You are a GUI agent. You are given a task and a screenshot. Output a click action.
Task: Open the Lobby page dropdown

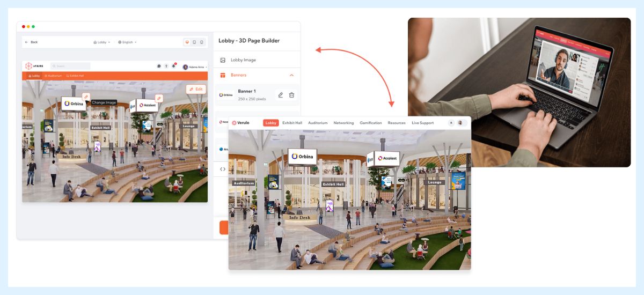(x=101, y=42)
